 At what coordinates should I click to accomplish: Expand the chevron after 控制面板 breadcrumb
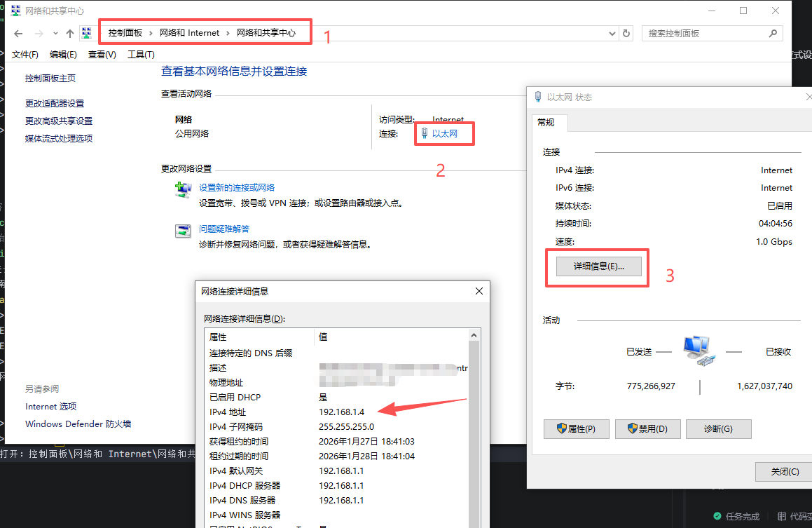click(x=151, y=33)
